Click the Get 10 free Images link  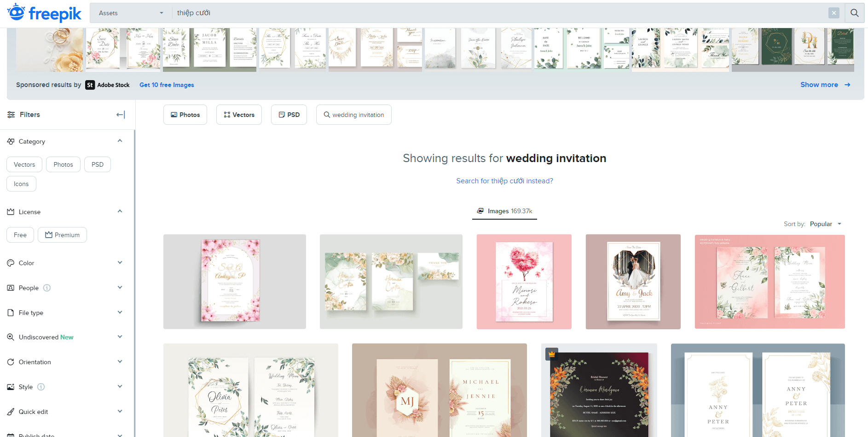point(167,85)
